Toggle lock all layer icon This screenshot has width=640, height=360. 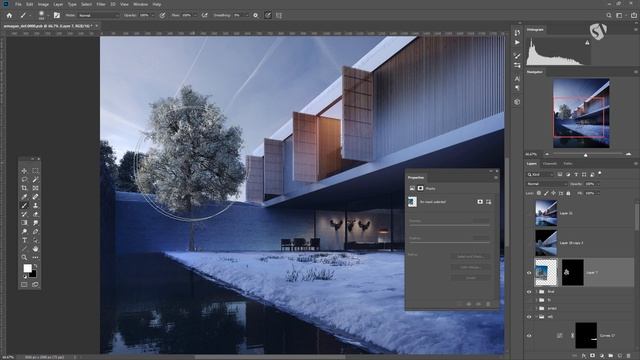[568, 193]
